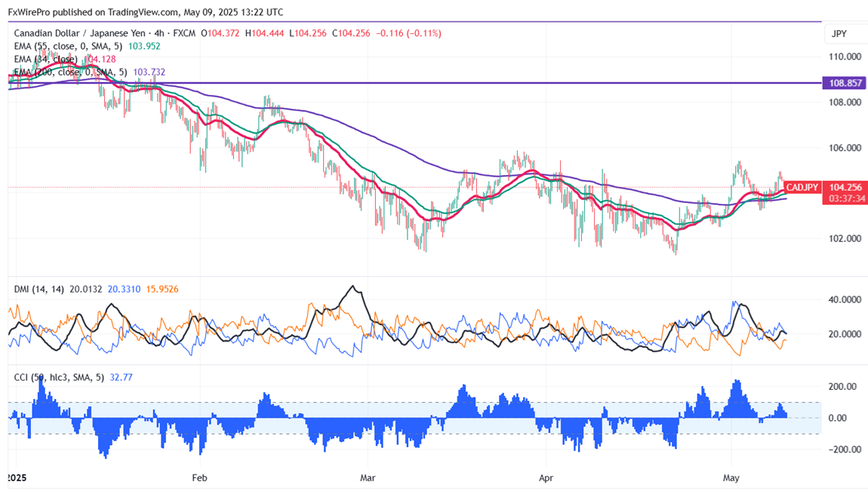Click the 200.00 CCI scale label
The image size is (868, 494).
pos(843,387)
